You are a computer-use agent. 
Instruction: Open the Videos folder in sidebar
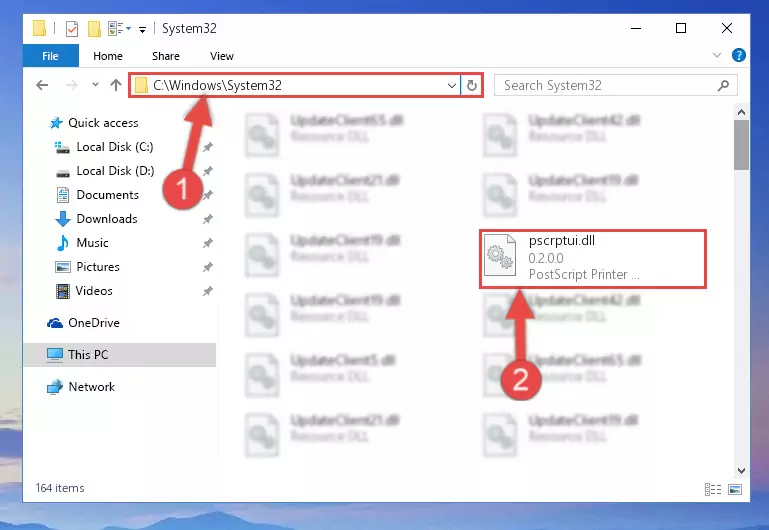tap(94, 291)
